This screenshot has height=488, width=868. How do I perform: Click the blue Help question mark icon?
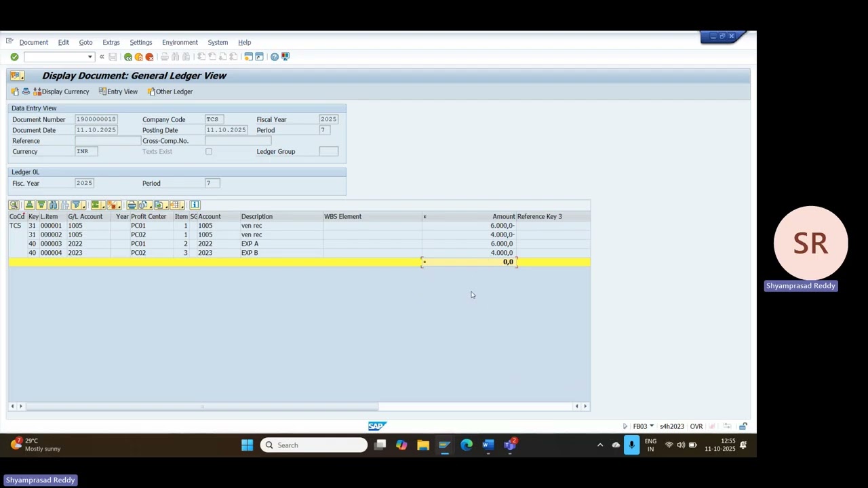(274, 57)
